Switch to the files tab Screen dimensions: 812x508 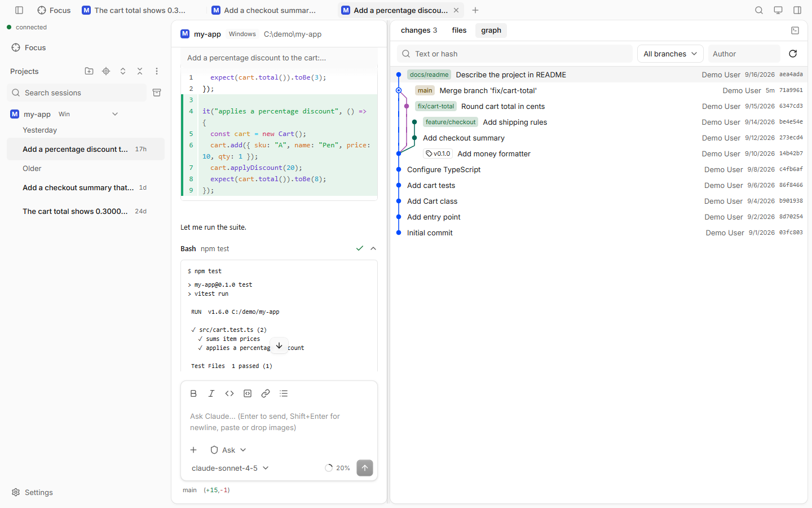pyautogui.click(x=460, y=30)
